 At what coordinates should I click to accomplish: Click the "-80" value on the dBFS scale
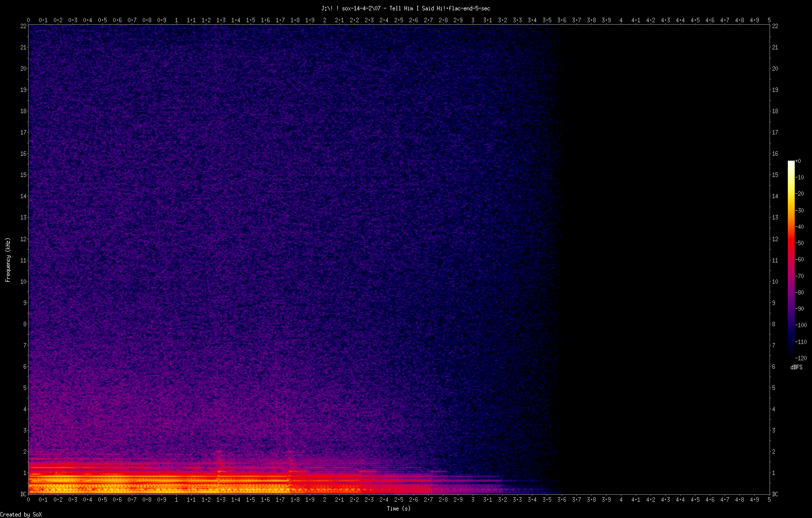pyautogui.click(x=800, y=293)
